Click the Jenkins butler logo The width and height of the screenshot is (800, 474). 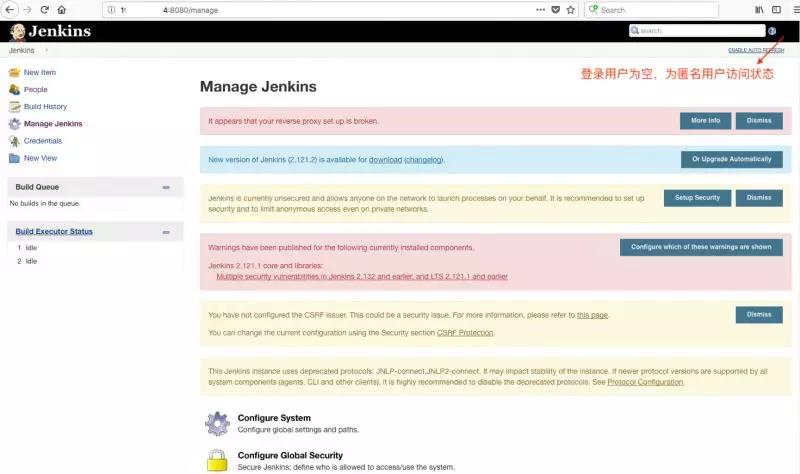[18, 32]
